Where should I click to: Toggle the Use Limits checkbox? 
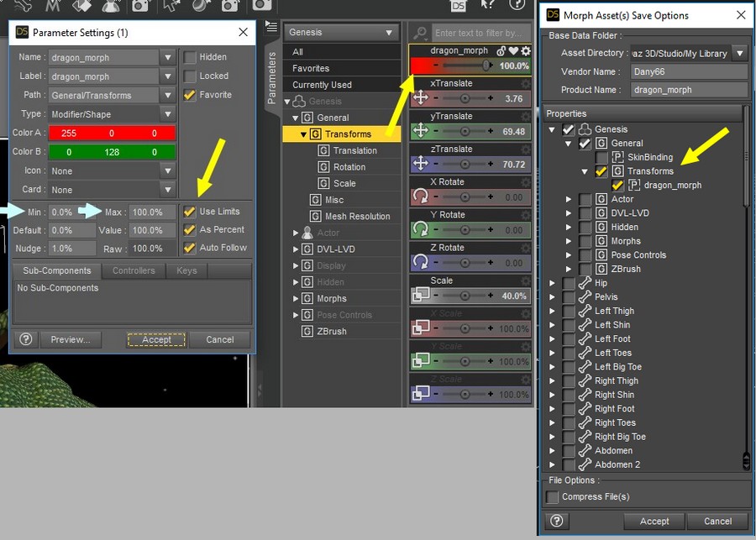[x=190, y=212]
